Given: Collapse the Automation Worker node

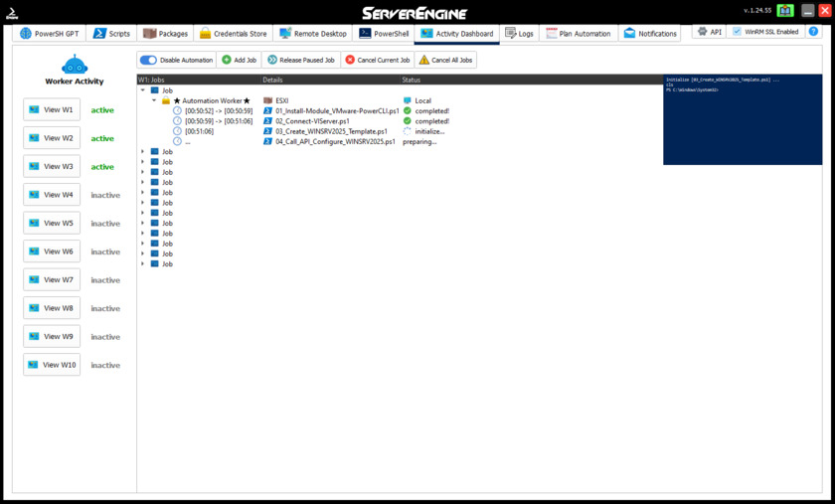Looking at the screenshot, I should click(x=154, y=100).
